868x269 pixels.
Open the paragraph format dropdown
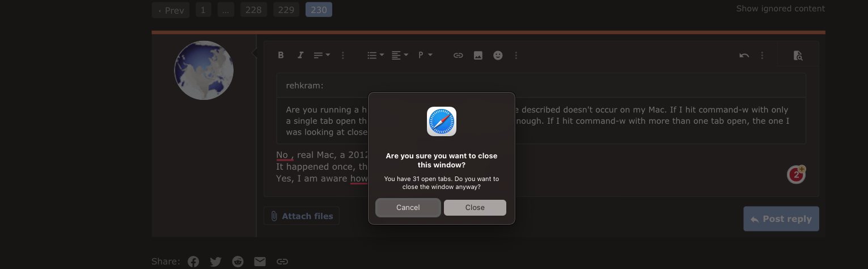425,55
